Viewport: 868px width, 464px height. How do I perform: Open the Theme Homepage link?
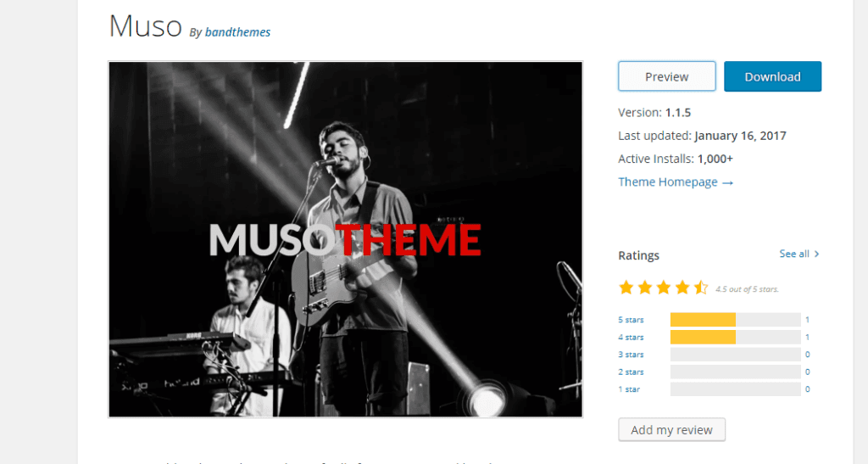(x=668, y=182)
